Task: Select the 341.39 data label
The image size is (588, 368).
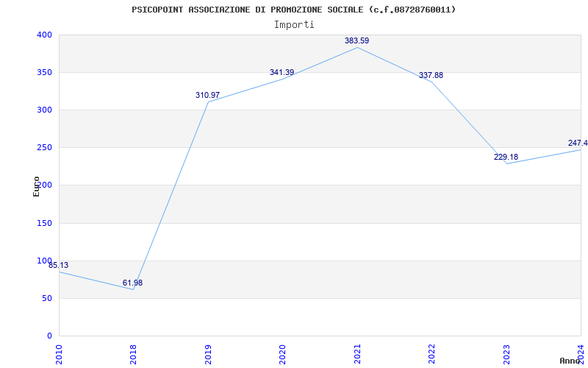Action: click(282, 72)
